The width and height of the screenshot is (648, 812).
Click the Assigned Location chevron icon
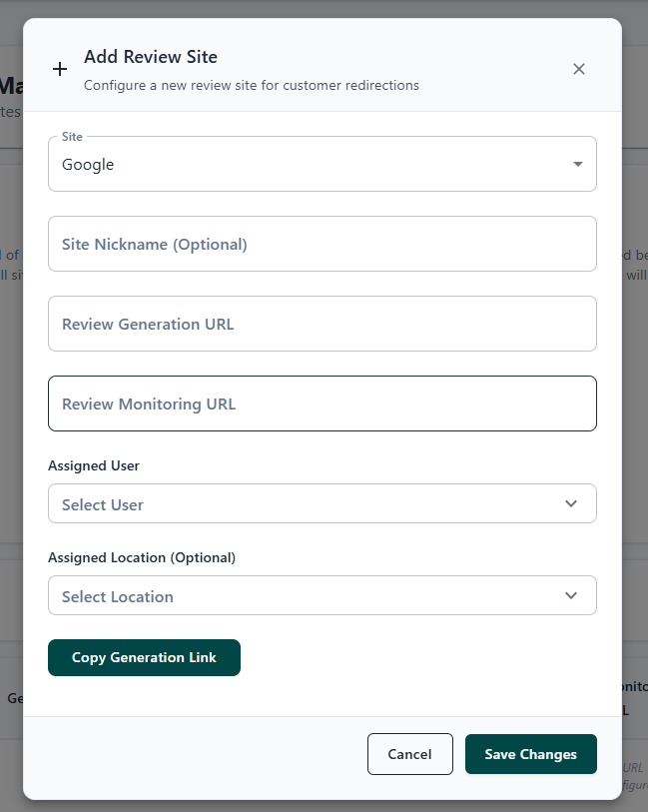point(571,595)
